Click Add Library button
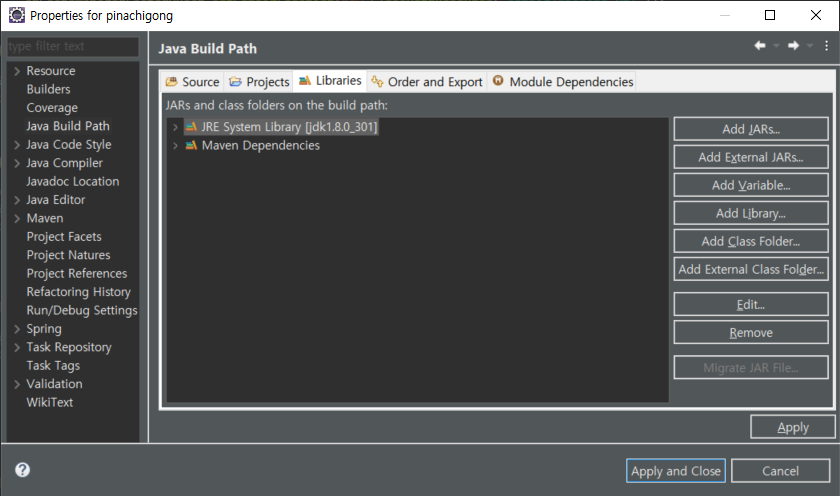Viewport: 840px width, 496px height. click(x=751, y=213)
